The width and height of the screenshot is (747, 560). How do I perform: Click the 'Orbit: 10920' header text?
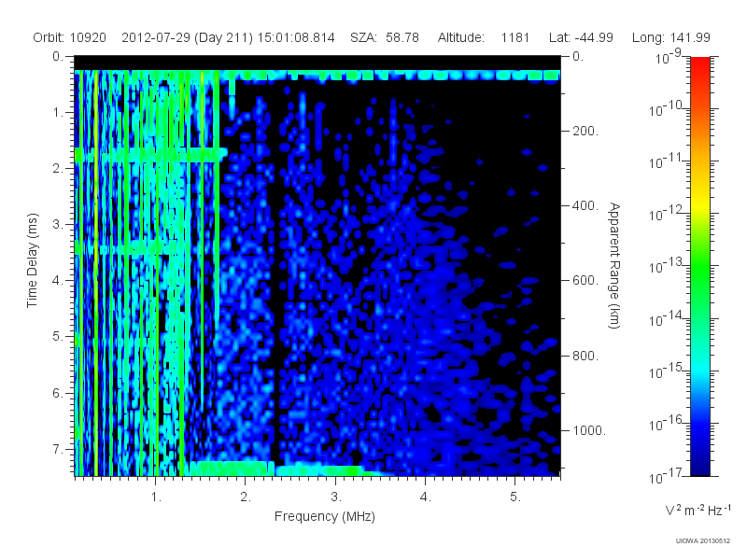(x=69, y=37)
